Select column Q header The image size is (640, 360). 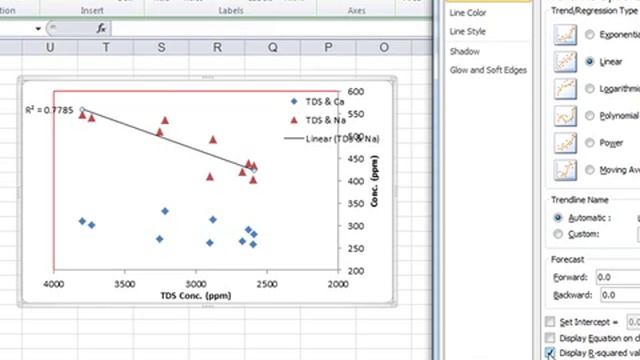coord(273,47)
